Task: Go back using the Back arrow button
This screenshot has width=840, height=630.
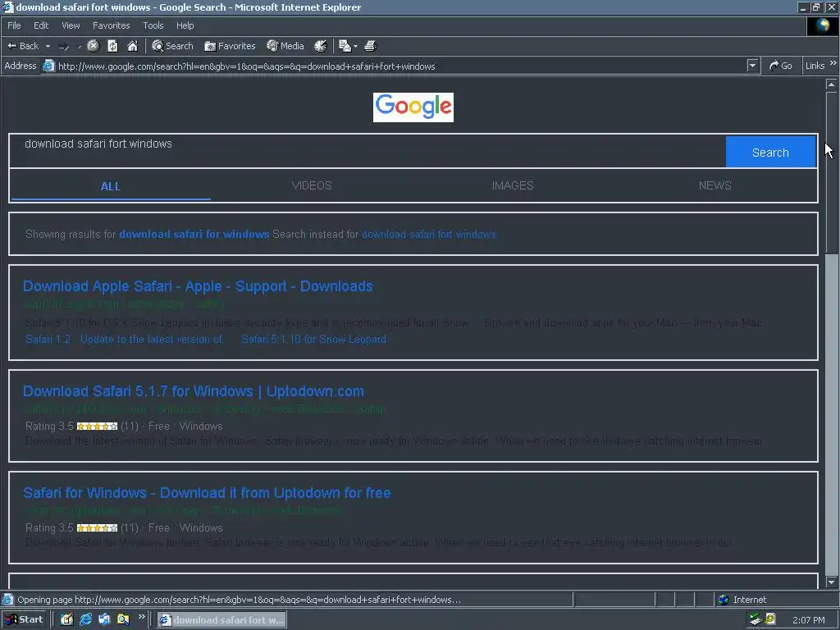Action: 22,46
